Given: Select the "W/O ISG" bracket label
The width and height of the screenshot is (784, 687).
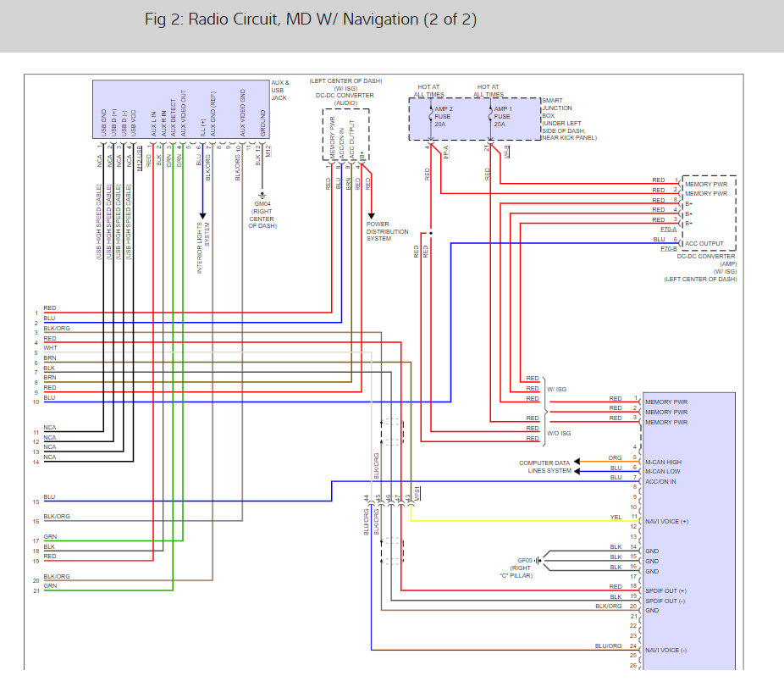Looking at the screenshot, I should click(x=559, y=434).
